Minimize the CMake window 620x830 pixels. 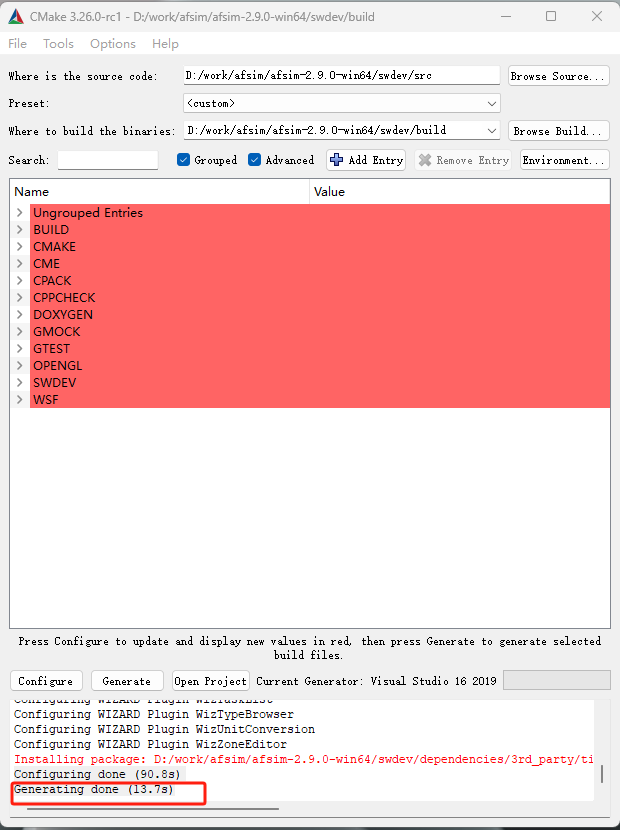point(506,16)
